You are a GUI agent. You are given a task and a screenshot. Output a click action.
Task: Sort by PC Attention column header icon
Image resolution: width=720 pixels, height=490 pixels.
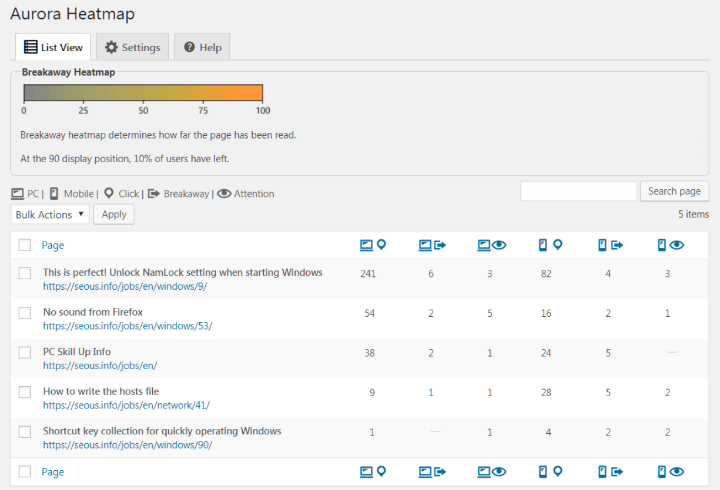pos(490,245)
